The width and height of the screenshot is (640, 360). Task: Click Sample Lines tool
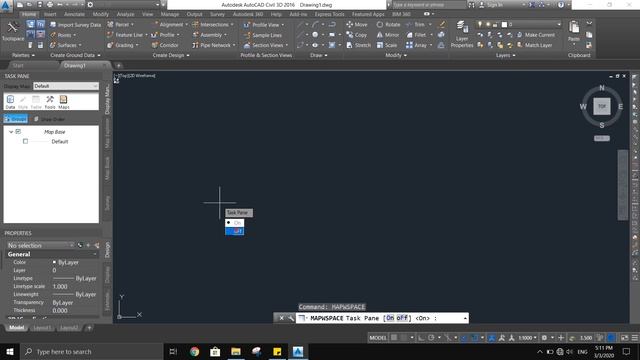coord(263,36)
